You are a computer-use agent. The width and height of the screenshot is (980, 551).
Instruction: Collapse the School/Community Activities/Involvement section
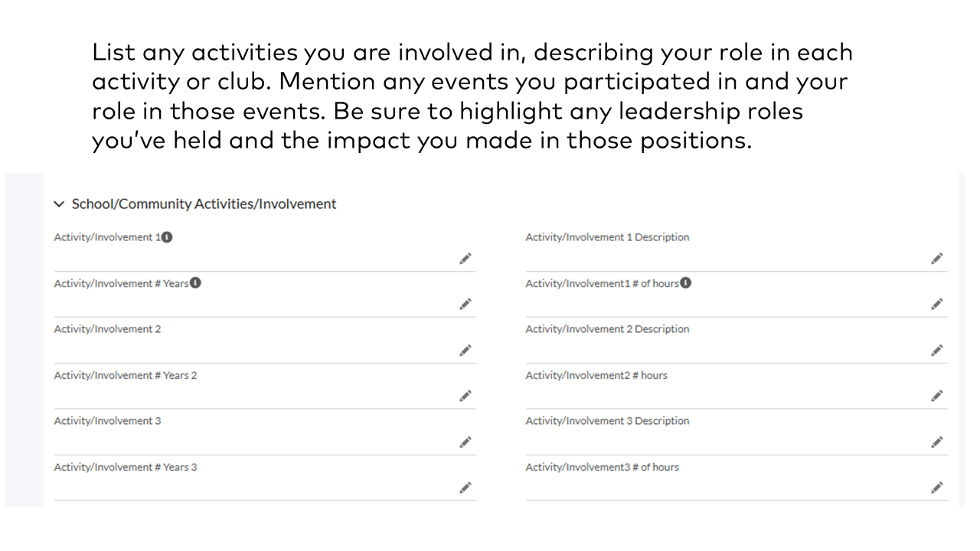coord(60,204)
